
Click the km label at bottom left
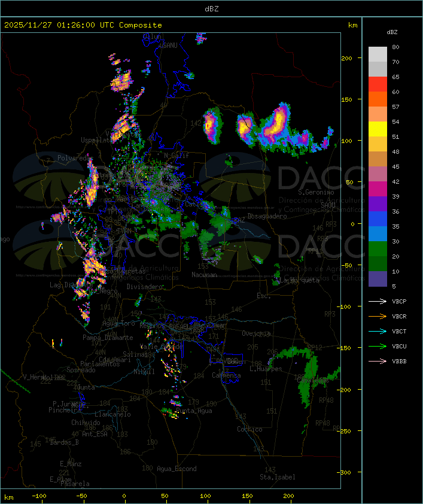(x=8, y=497)
